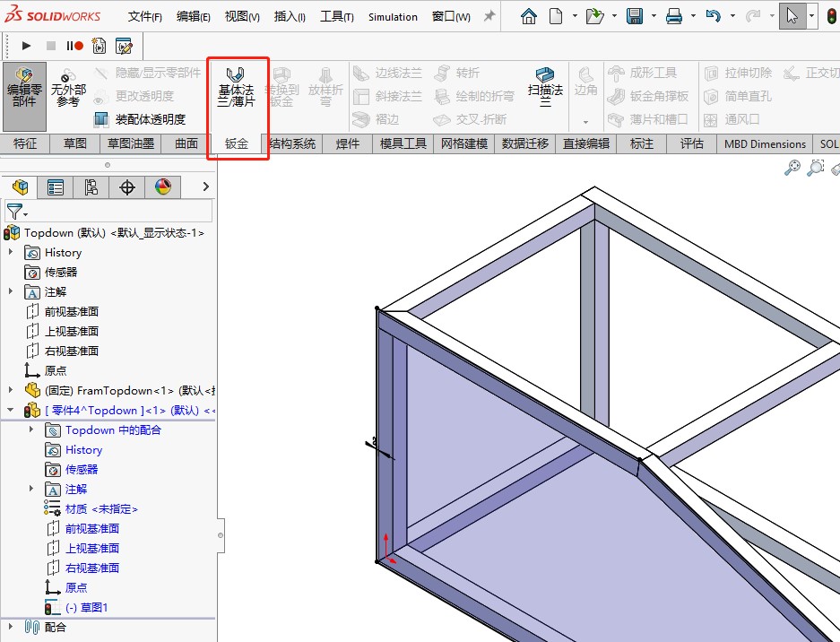Open the 插入(I) menu
Screen dimensions: 840x642
(x=290, y=17)
